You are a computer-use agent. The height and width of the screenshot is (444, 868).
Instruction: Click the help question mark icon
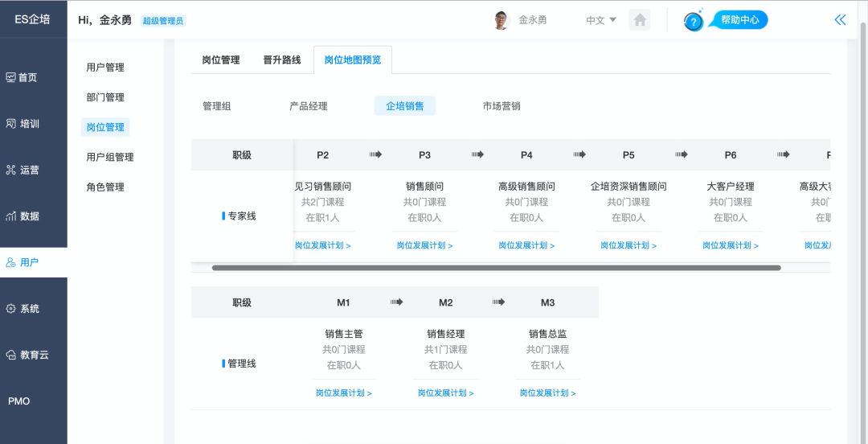pyautogui.click(x=693, y=22)
